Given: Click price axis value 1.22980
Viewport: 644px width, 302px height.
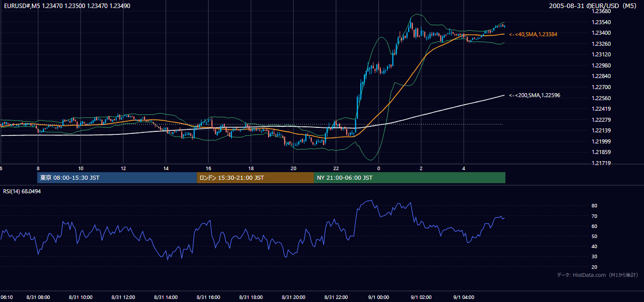Looking at the screenshot, I should 601,65.
